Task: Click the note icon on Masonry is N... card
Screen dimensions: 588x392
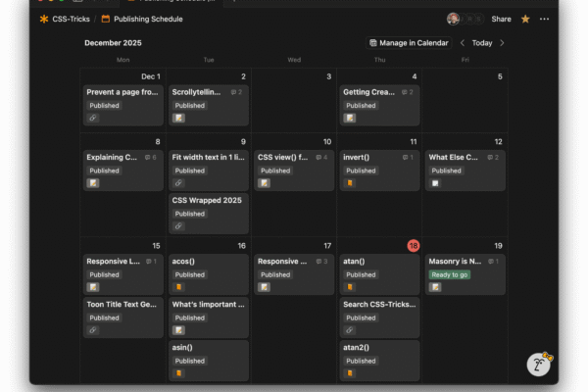Action: click(x=435, y=287)
